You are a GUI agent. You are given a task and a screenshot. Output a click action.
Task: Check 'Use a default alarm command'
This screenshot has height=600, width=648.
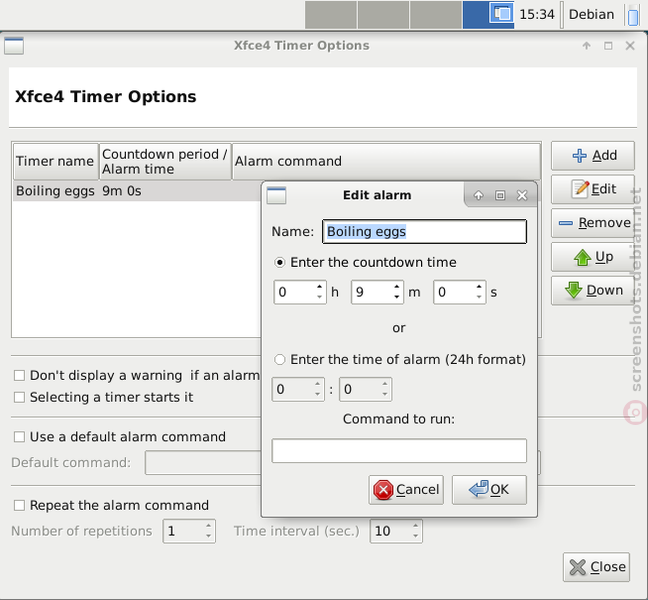coord(19,437)
